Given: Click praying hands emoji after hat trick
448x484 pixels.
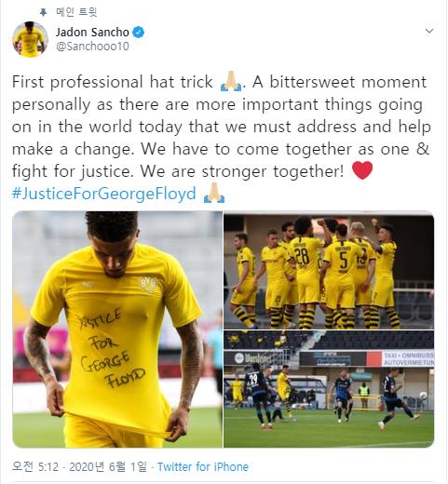Looking at the screenshot, I should (x=231, y=82).
